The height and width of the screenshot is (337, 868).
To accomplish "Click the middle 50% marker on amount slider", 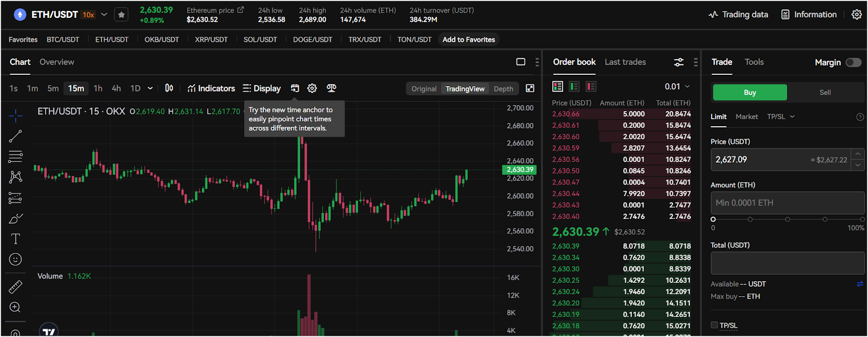I will tap(787, 219).
